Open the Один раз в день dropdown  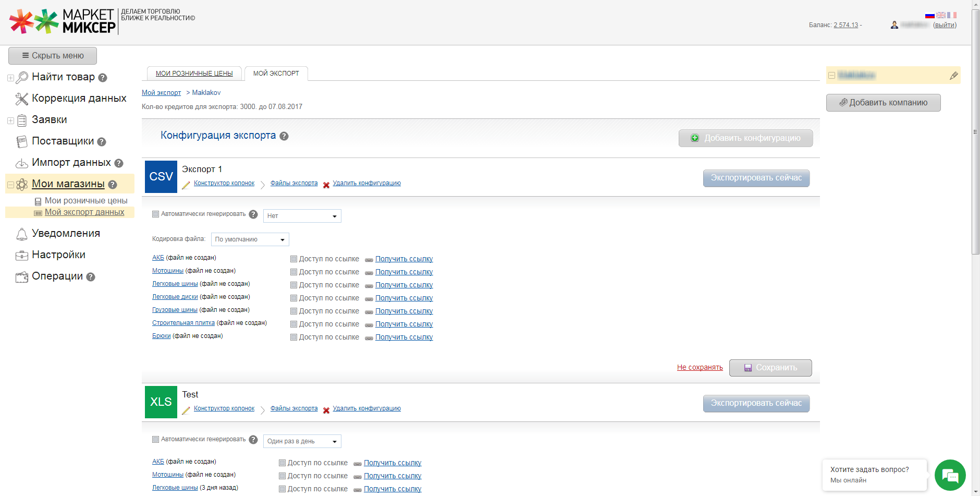(302, 441)
